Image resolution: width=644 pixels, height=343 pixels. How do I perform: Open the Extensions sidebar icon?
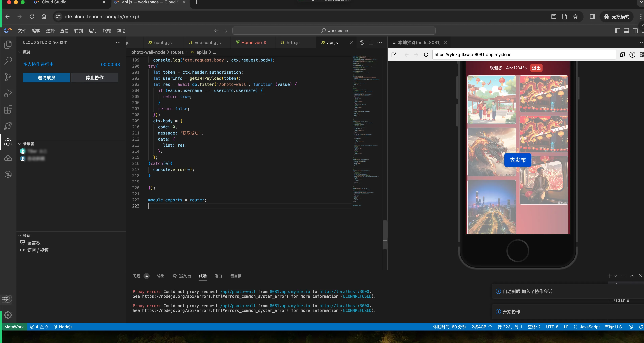click(x=8, y=109)
